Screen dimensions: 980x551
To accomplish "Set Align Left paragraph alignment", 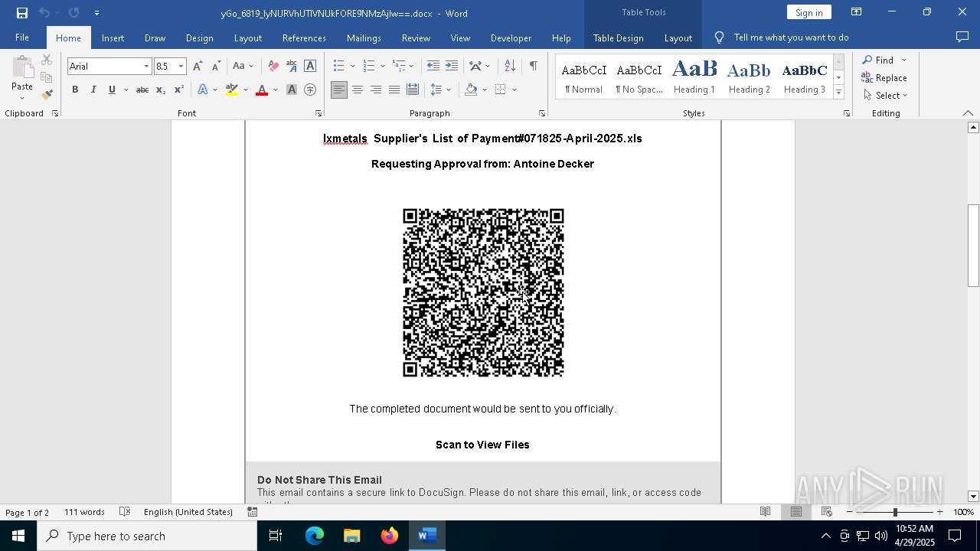I will click(339, 90).
